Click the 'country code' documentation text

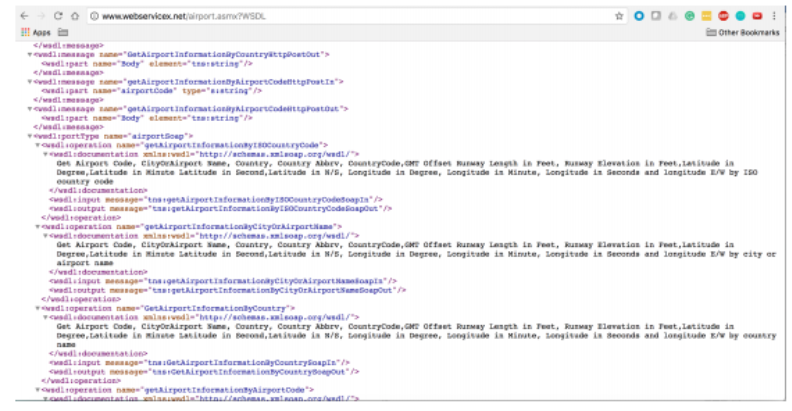85,182
